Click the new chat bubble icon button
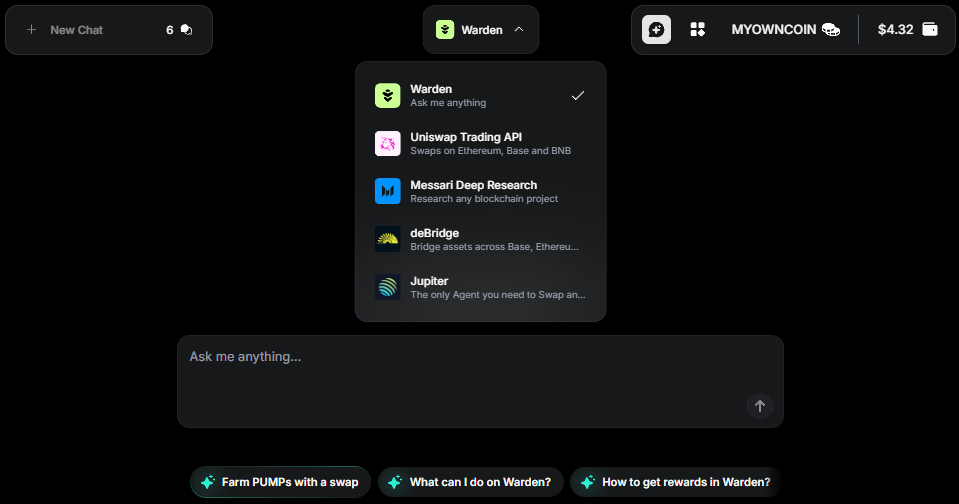 pyautogui.click(x=656, y=29)
